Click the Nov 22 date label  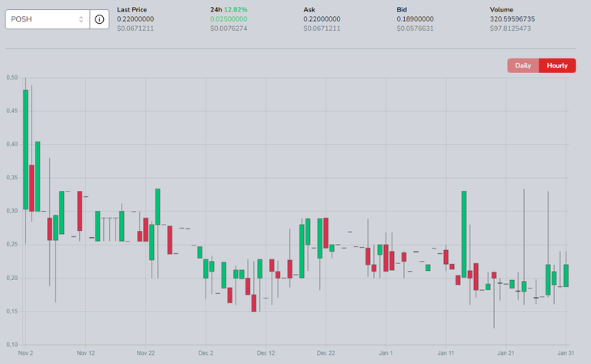(145, 353)
